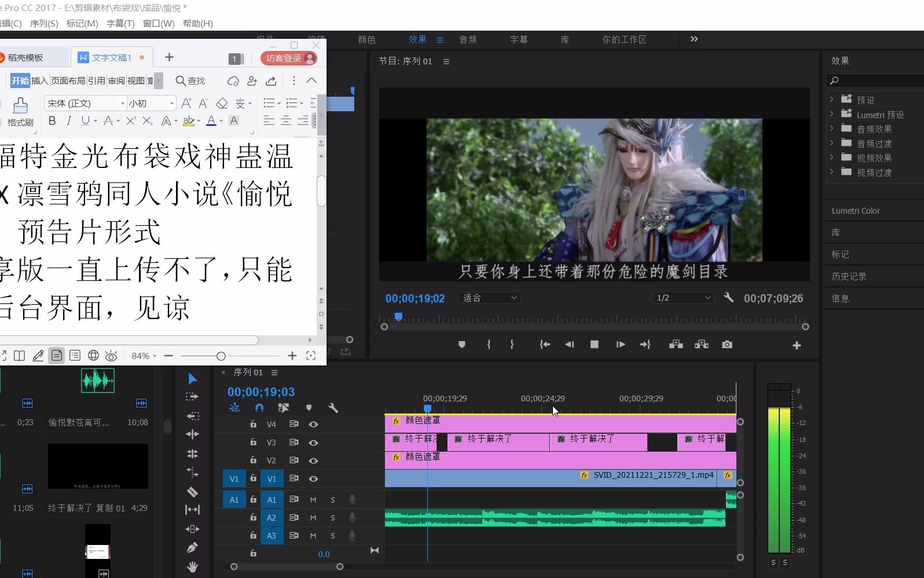The width and height of the screenshot is (924, 578).
Task: Open the 1/2 playback resolution dropdown
Action: pos(683,298)
